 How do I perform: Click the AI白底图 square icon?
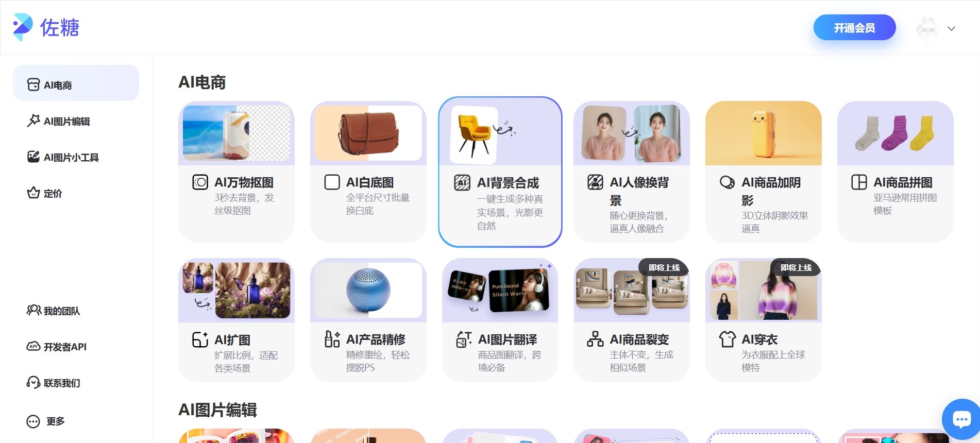[x=332, y=182]
